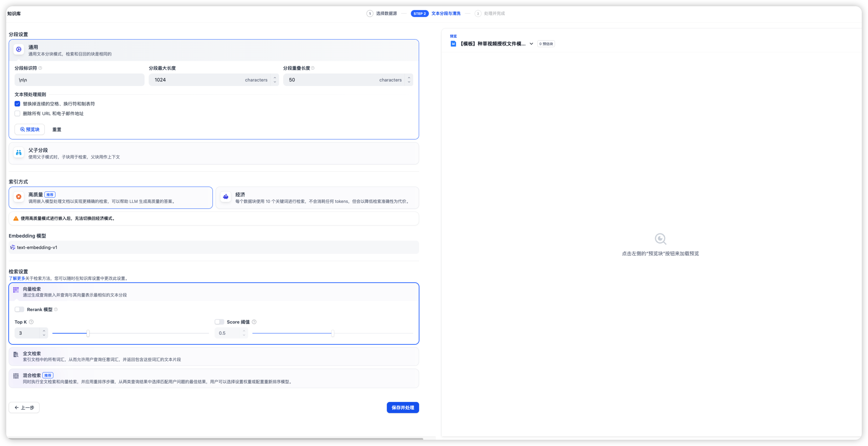
Task: Uncheck 替换掉连续的空格、换行符和制表符
Action: click(x=17, y=104)
